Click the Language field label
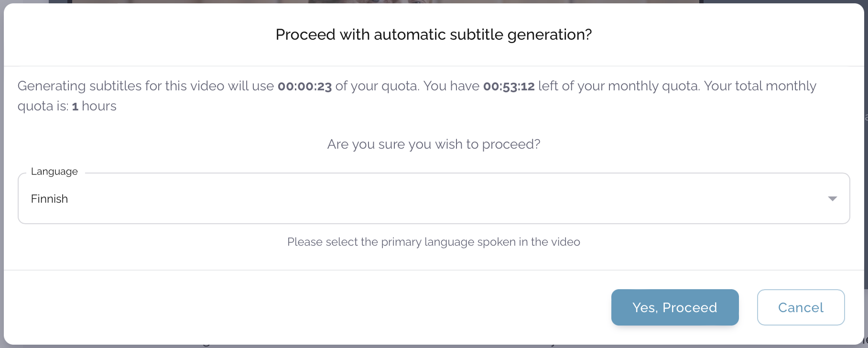868x348 pixels. pos(54,172)
